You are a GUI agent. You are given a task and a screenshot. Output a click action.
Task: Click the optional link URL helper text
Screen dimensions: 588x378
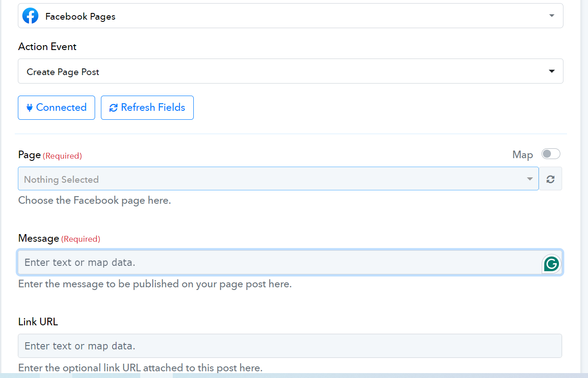(140, 368)
